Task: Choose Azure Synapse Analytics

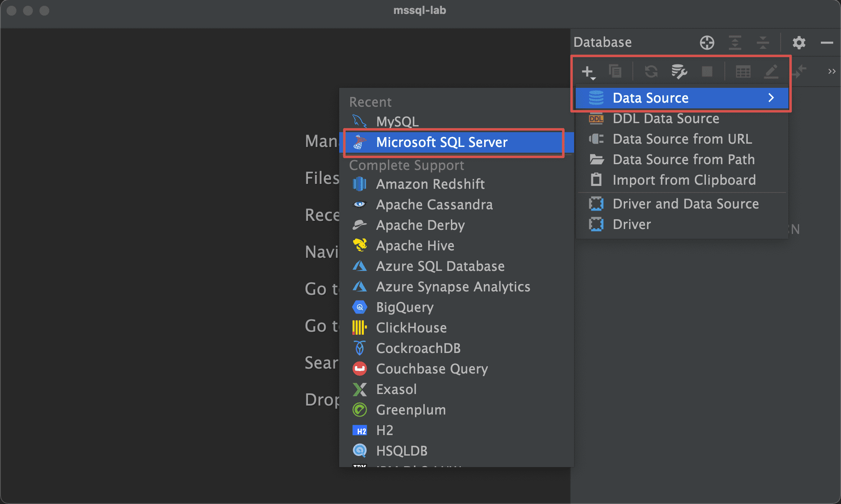Action: (457, 287)
